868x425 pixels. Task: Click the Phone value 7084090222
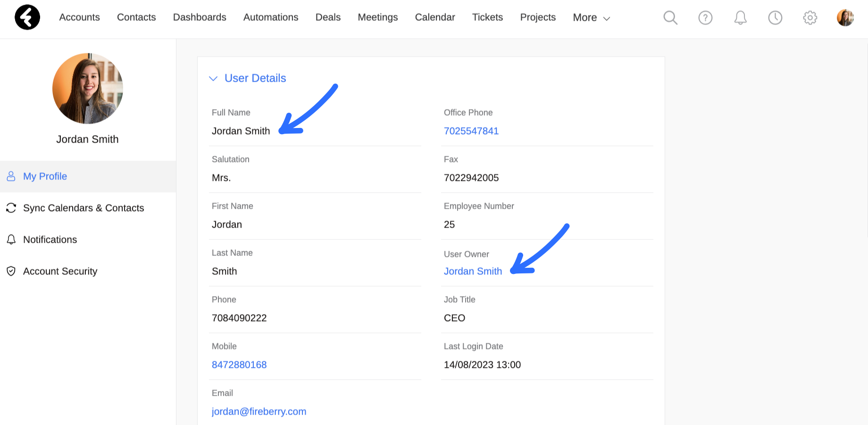click(x=239, y=318)
